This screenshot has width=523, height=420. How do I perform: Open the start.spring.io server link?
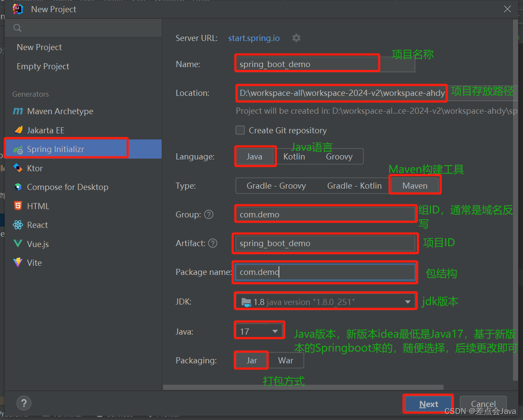[254, 38]
